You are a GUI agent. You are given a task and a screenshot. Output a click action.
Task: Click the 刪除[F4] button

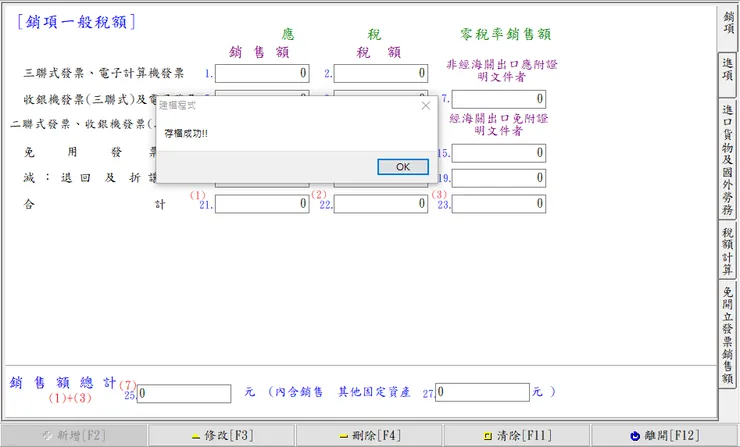tap(370, 435)
